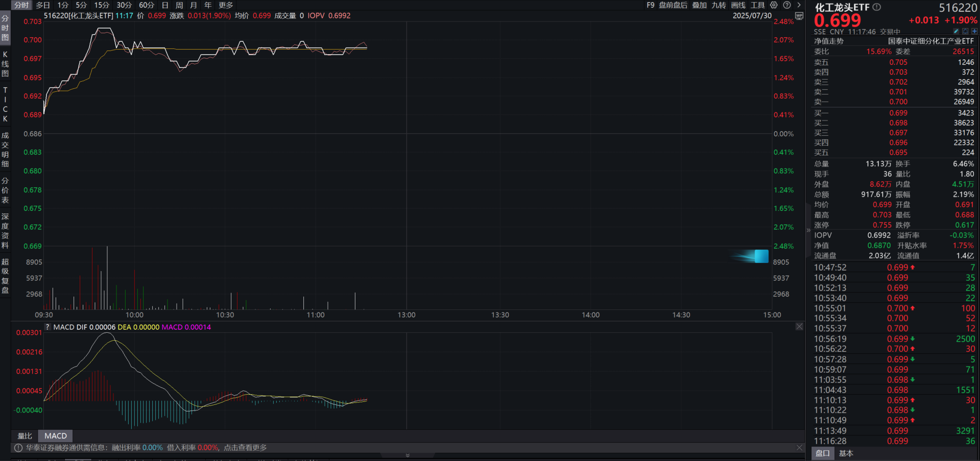Collapse the quote panel via the double-arrow
This screenshot has width=980, height=461.
807,230
